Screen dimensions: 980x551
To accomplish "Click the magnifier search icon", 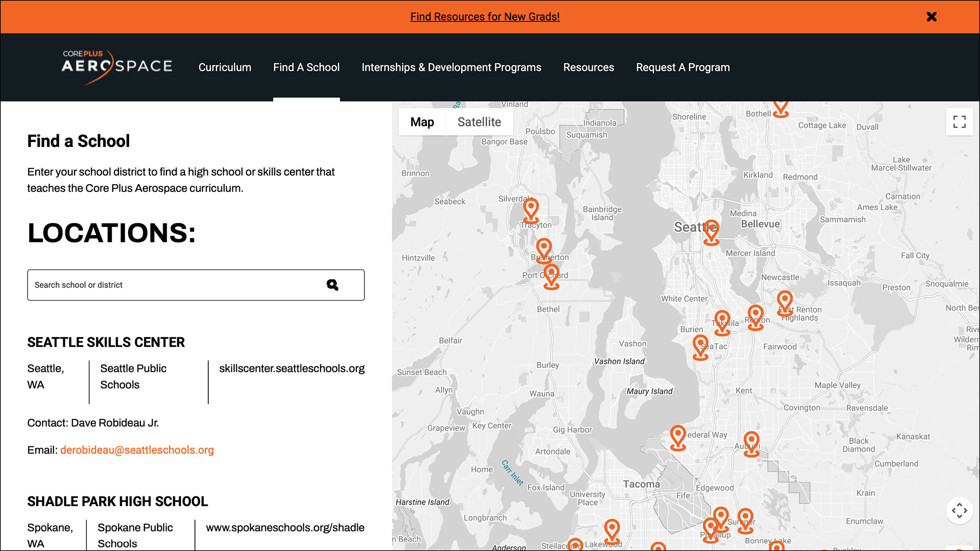I will tap(332, 285).
